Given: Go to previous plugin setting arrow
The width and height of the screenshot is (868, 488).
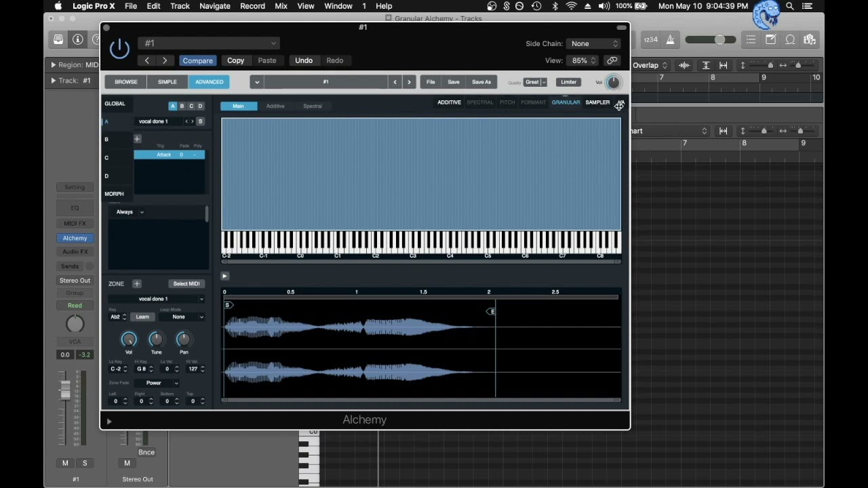Looking at the screenshot, I should click(x=147, y=60).
